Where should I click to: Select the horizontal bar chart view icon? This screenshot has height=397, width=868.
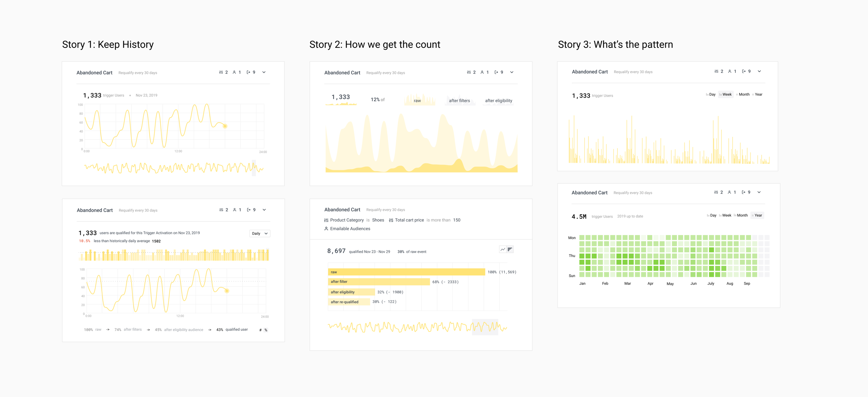point(510,249)
